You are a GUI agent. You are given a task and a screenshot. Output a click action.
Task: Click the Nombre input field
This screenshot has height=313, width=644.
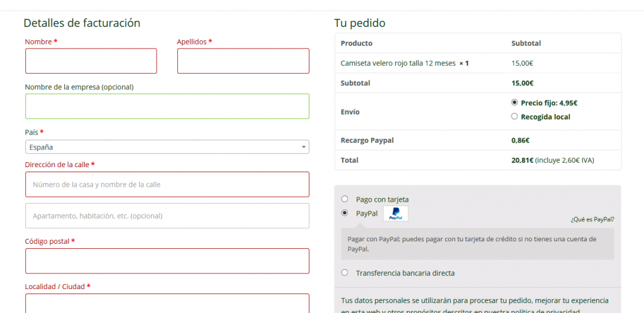click(x=91, y=61)
